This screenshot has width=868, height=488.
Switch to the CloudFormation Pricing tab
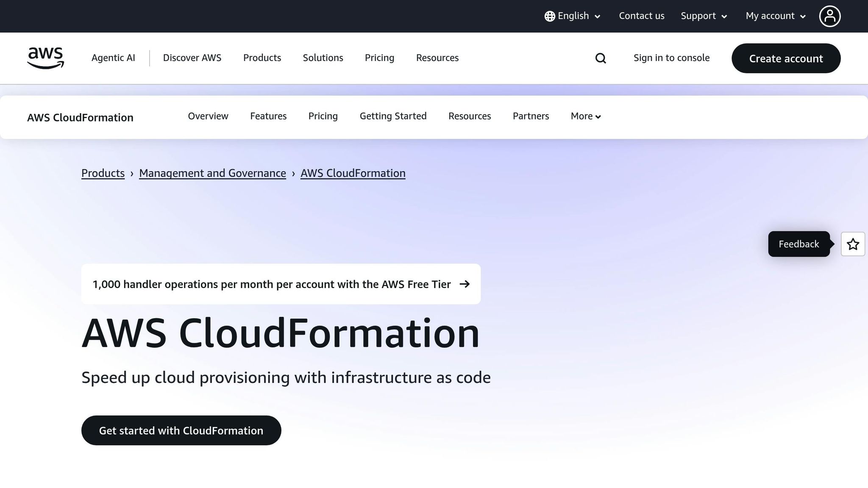(x=323, y=116)
